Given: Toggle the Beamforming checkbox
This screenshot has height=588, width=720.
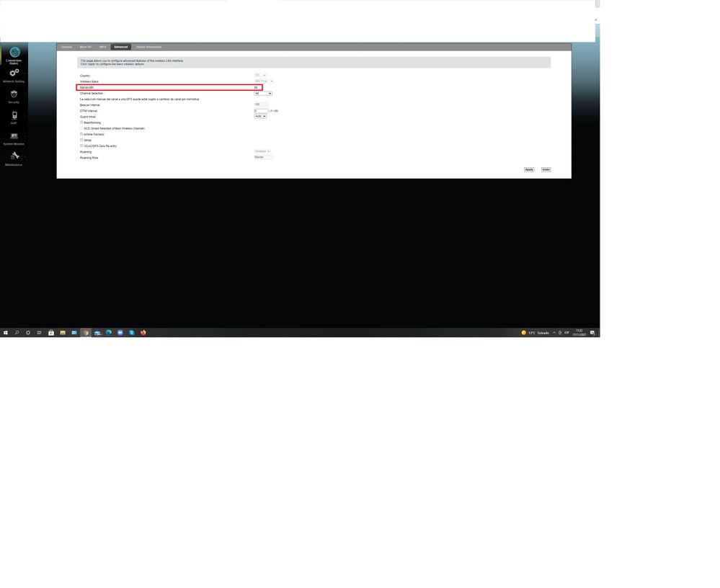Looking at the screenshot, I should tap(81, 122).
